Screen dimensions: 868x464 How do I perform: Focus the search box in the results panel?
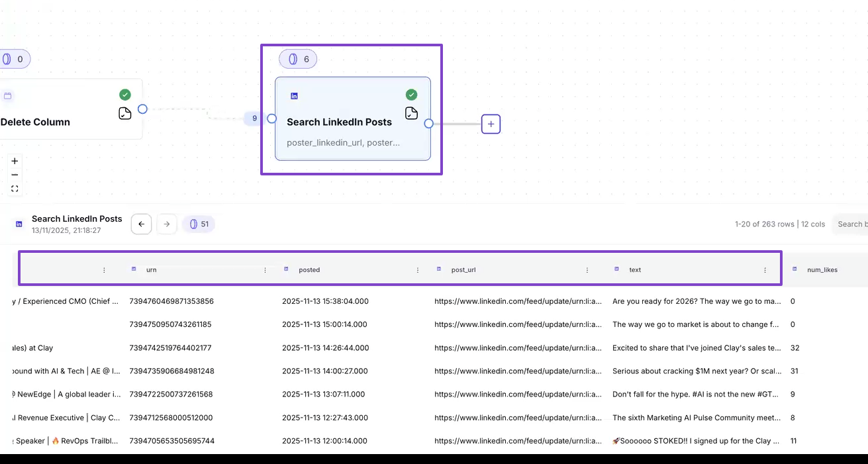pos(849,224)
